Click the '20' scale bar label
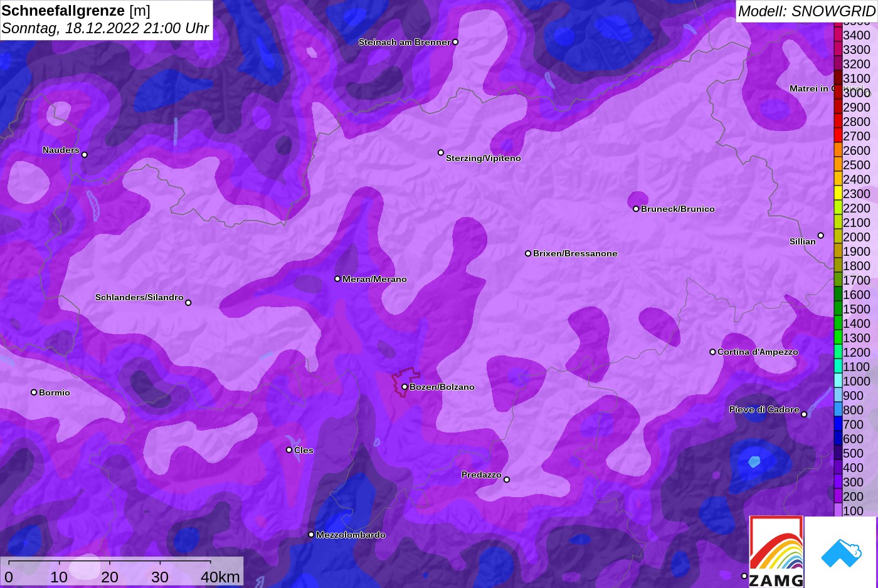This screenshot has height=588, width=878. (x=110, y=577)
